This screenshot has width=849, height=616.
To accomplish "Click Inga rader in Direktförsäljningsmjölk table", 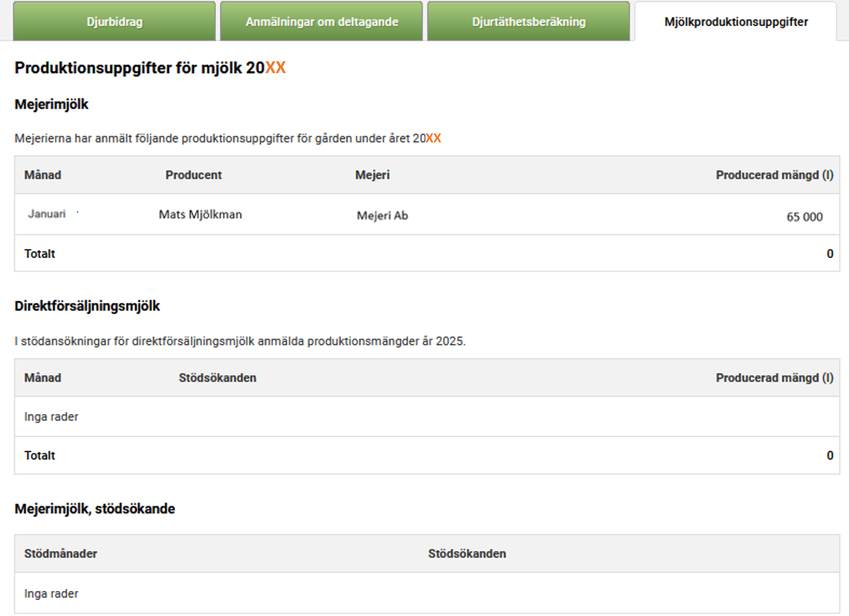I will [x=51, y=416].
